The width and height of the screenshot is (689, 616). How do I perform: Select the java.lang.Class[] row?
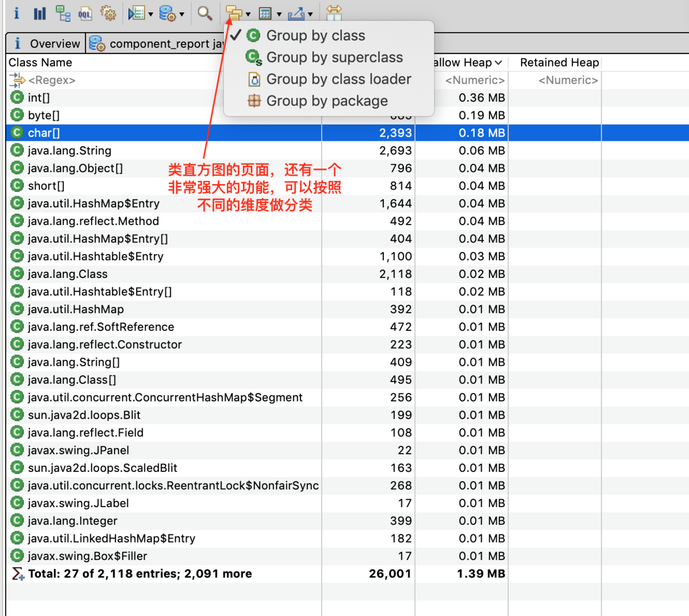(x=348, y=380)
